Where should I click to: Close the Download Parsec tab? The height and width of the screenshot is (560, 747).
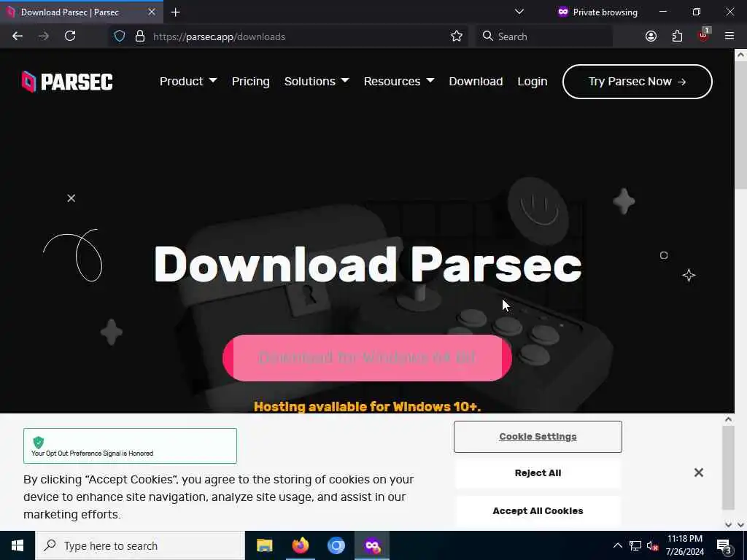coord(152,12)
